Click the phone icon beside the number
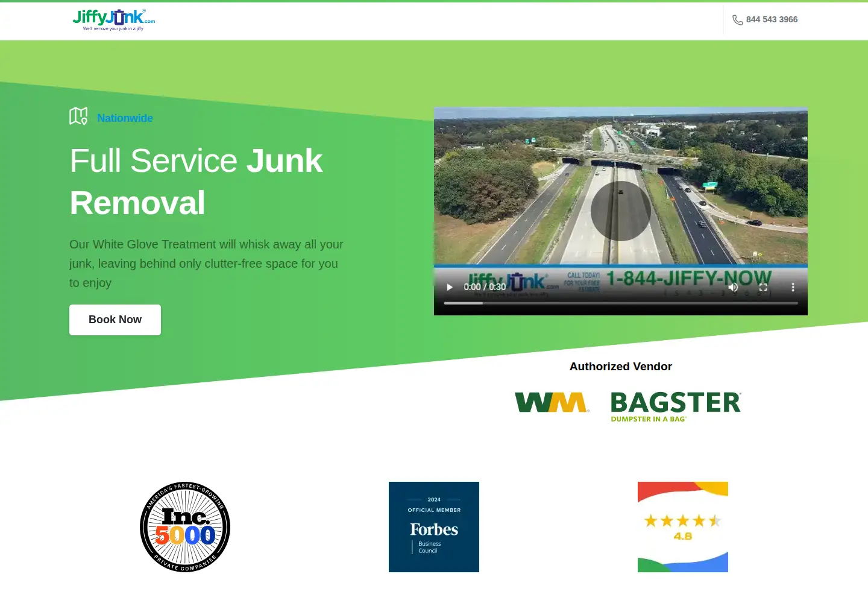 point(737,20)
